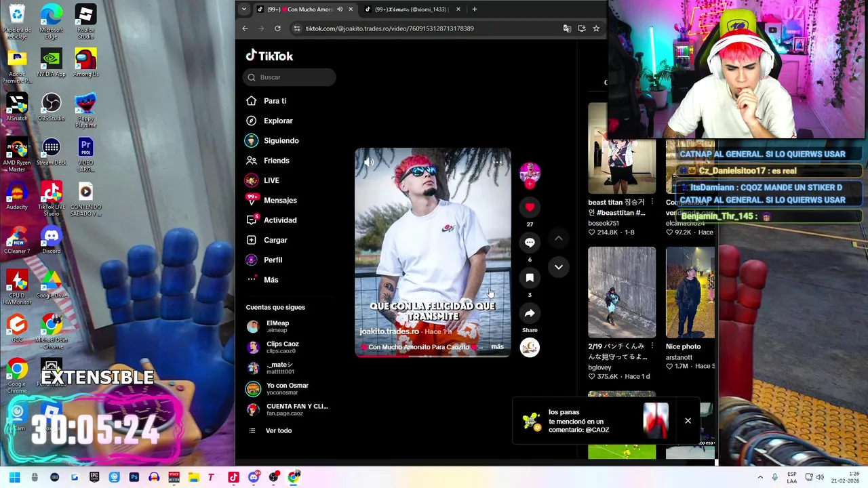The width and height of the screenshot is (868, 488).
Task: Open the three-dot options on the video
Action: 497,162
